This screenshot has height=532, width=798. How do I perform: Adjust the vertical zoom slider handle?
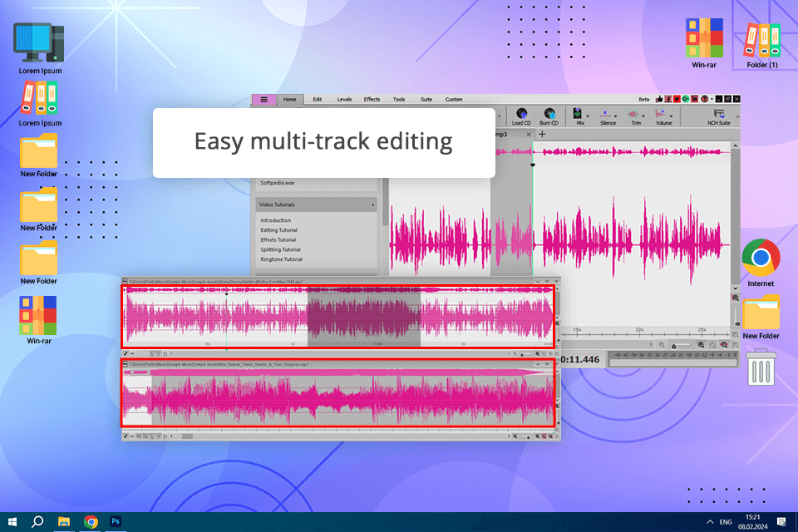coord(736,323)
